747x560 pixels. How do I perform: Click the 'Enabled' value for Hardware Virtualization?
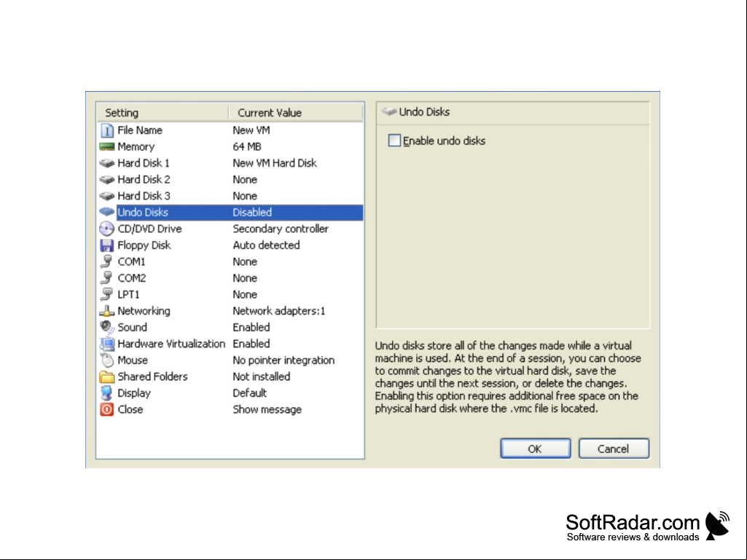[251, 344]
